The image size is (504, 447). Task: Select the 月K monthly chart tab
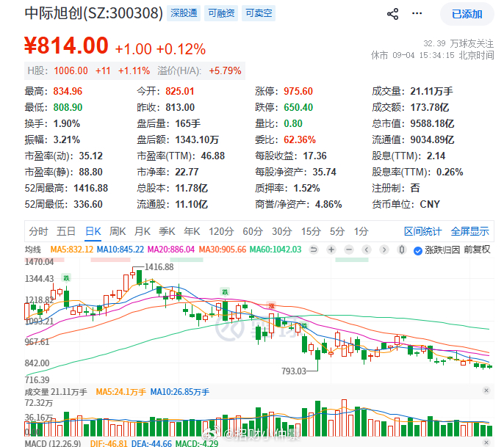pyautogui.click(x=143, y=231)
